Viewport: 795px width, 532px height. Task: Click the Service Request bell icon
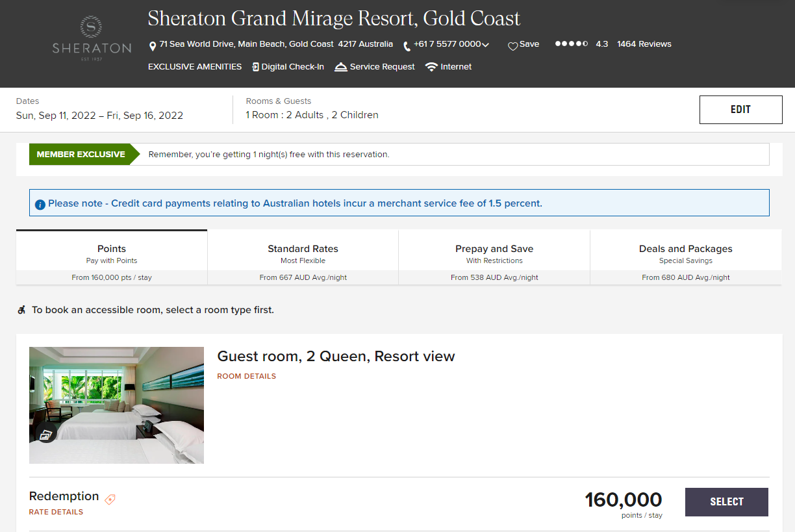[340, 67]
